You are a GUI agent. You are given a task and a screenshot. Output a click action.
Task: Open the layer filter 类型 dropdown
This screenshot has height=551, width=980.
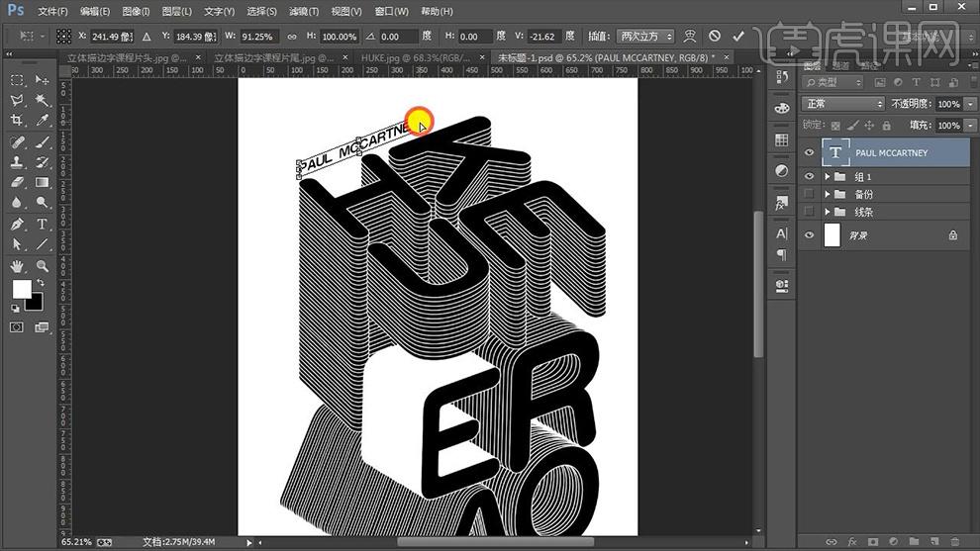tap(833, 82)
